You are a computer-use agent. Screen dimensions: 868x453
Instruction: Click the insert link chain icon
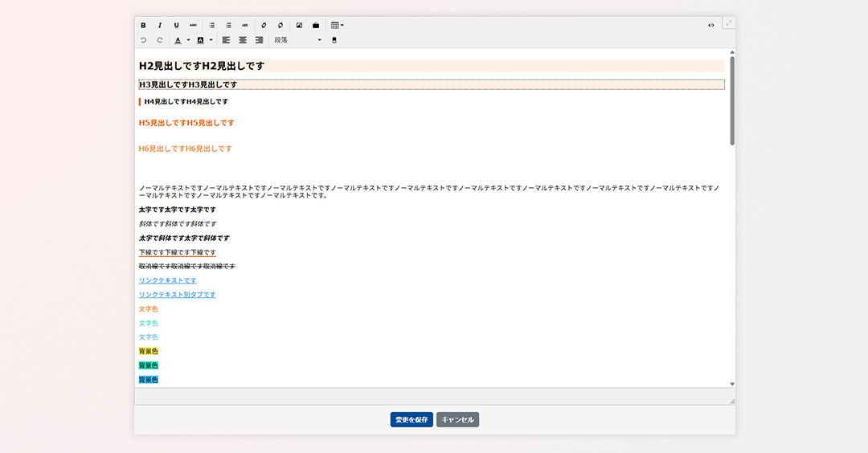tap(264, 26)
